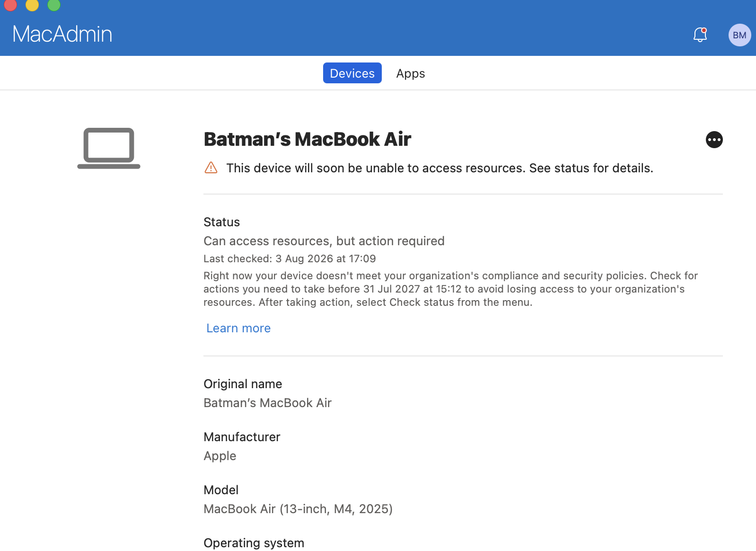756x551 pixels.
Task: Click the MacAdmin app title
Action: (62, 34)
